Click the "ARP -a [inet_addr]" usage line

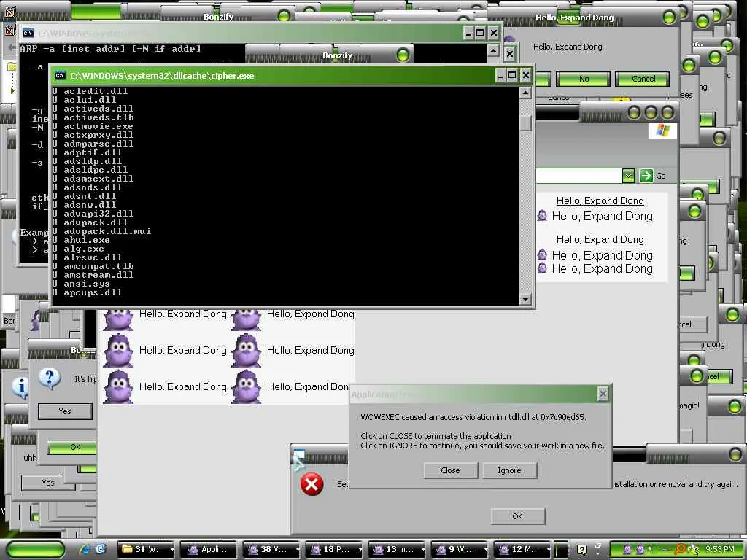(110, 49)
